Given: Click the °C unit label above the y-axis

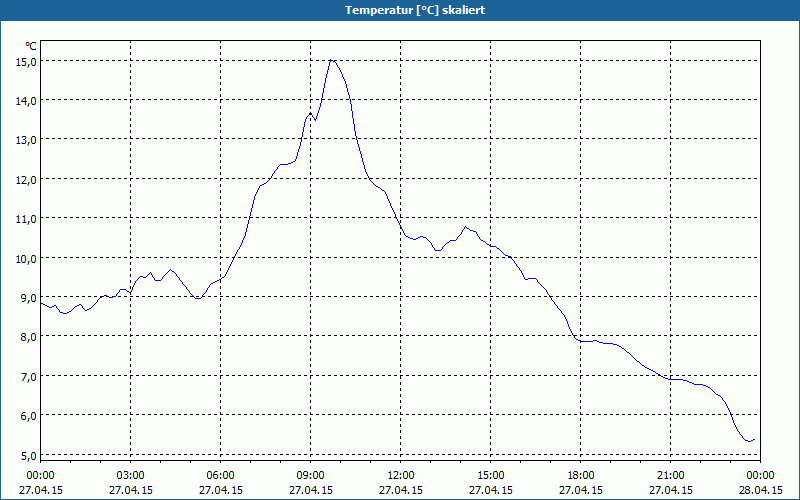Looking at the screenshot, I should (31, 46).
